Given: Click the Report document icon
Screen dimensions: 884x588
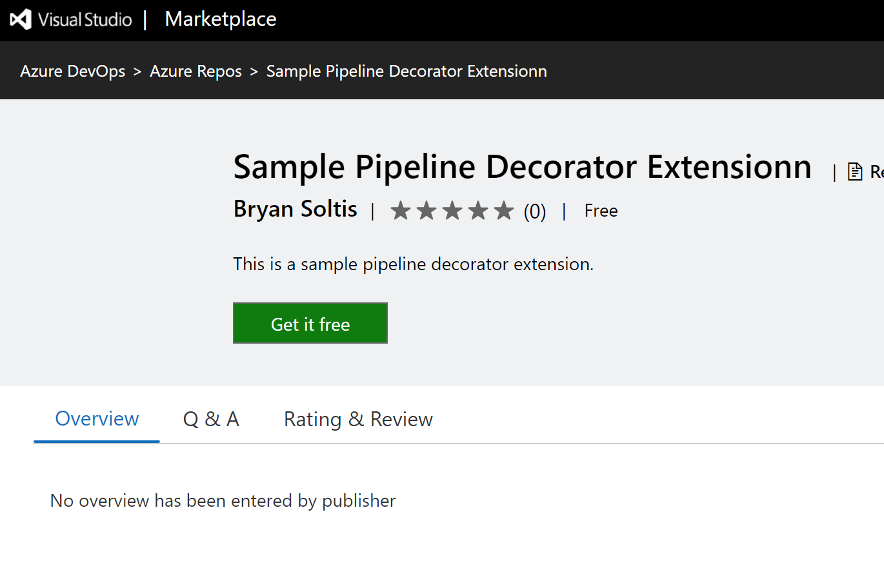Looking at the screenshot, I should tap(855, 171).
